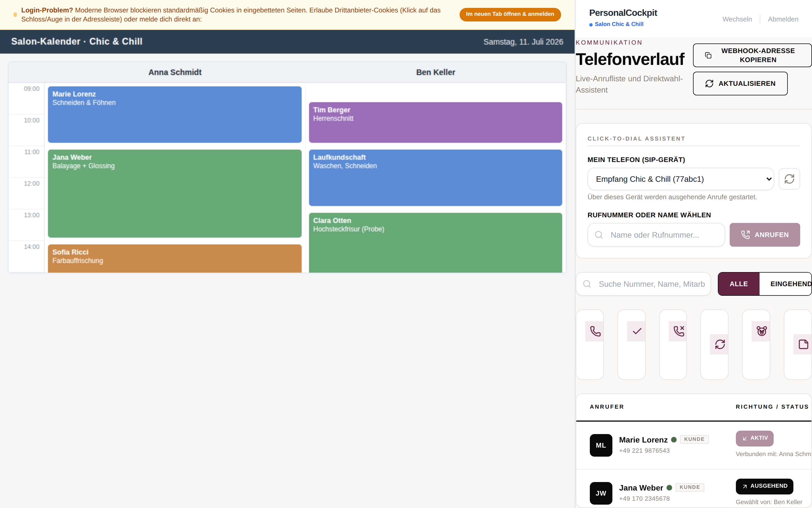Click the date Samstag, 11. Juli 2026
The height and width of the screenshot is (508, 812).
[x=523, y=42]
